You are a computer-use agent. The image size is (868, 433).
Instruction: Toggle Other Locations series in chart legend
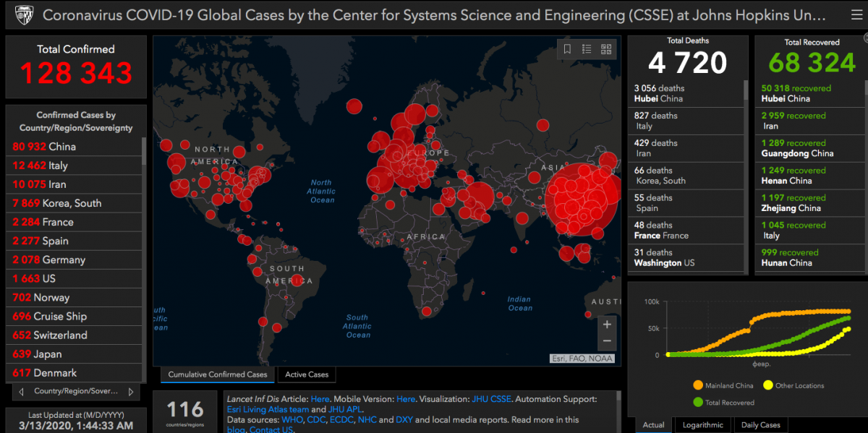point(793,385)
